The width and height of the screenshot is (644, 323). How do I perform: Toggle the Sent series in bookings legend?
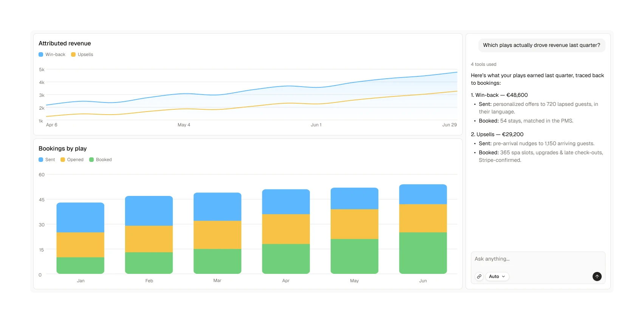46,160
